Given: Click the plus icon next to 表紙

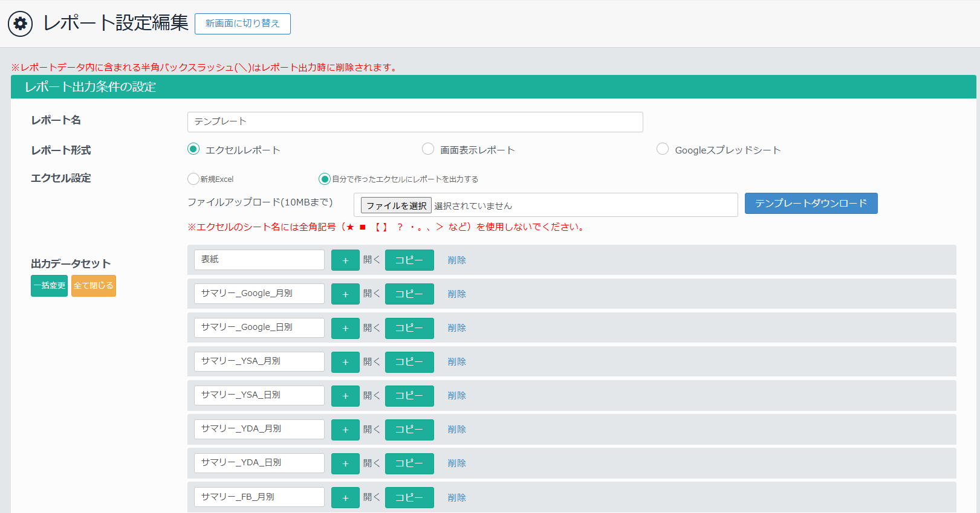Looking at the screenshot, I should pos(345,260).
